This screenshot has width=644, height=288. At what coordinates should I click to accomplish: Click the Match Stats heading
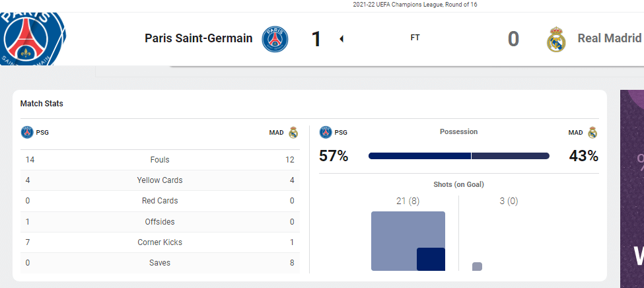(x=42, y=104)
